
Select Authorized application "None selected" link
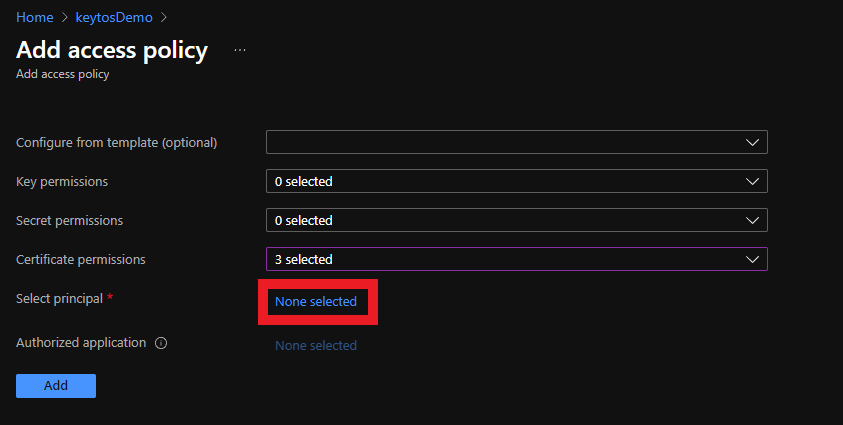click(x=316, y=345)
